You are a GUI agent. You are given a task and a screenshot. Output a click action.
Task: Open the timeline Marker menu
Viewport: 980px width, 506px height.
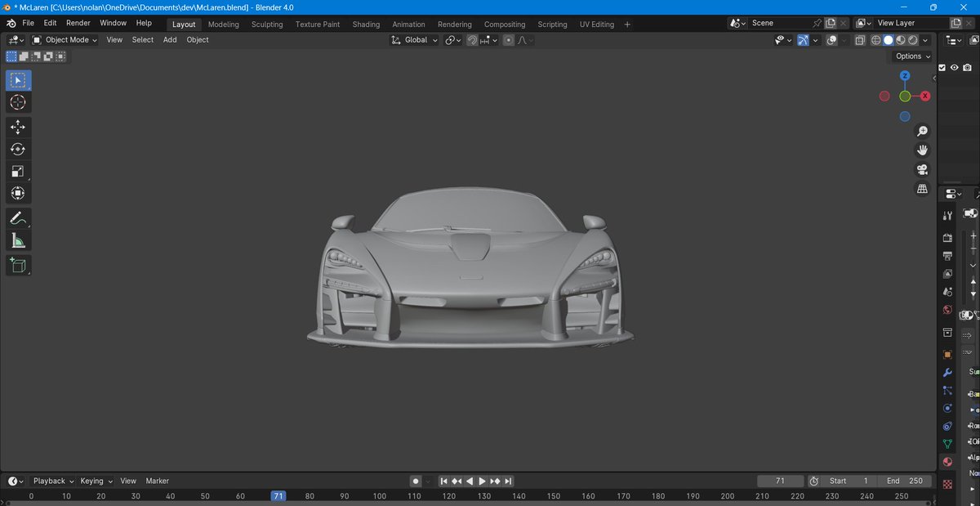pos(157,481)
